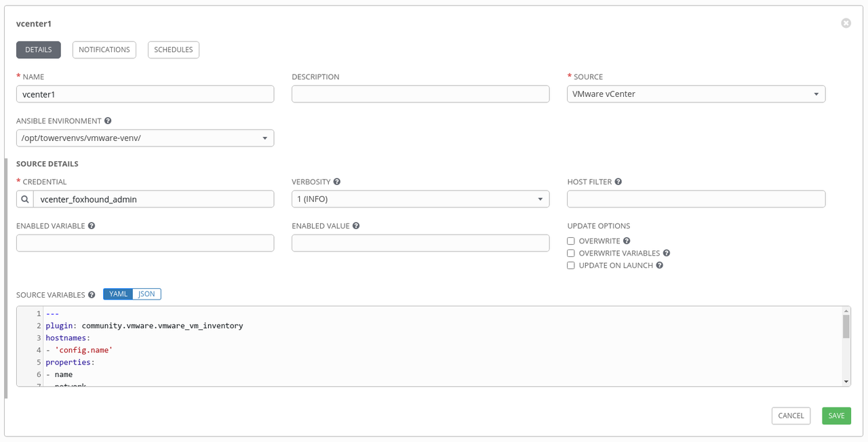The width and height of the screenshot is (868, 442).
Task: Cancel editing the inventory source
Action: 791,416
